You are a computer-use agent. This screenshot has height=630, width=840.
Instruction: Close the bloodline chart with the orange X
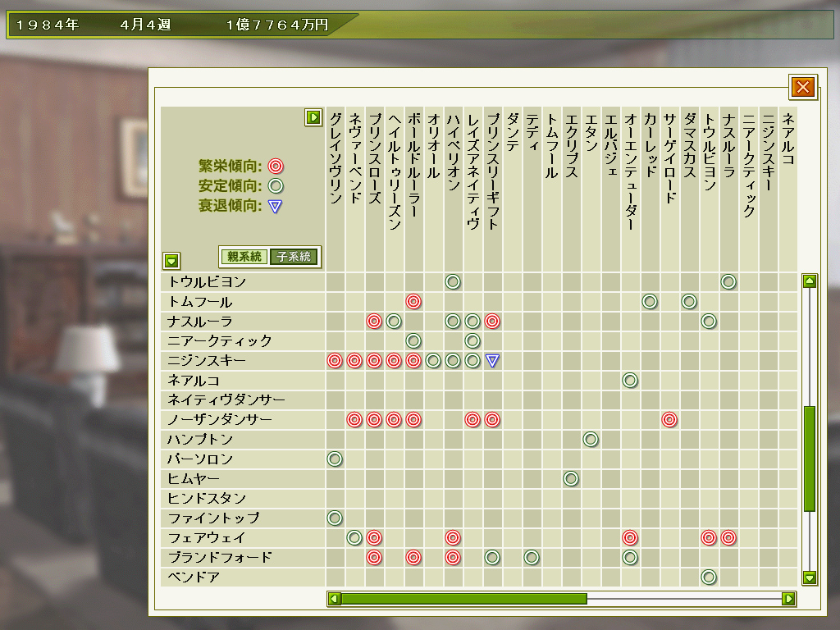pyautogui.click(x=802, y=86)
